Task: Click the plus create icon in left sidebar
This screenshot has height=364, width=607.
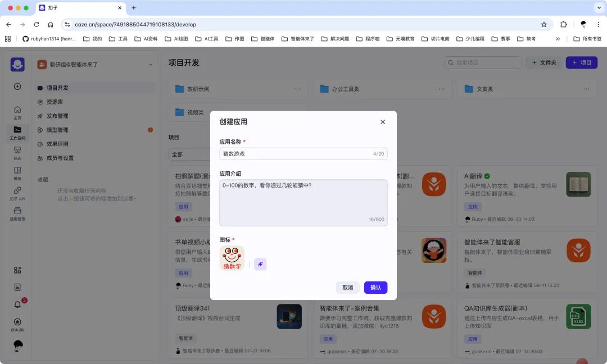Action: coord(17,87)
